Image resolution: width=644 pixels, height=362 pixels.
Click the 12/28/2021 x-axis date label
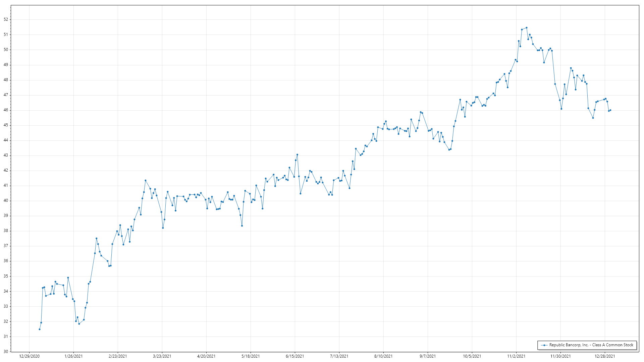coord(605,356)
